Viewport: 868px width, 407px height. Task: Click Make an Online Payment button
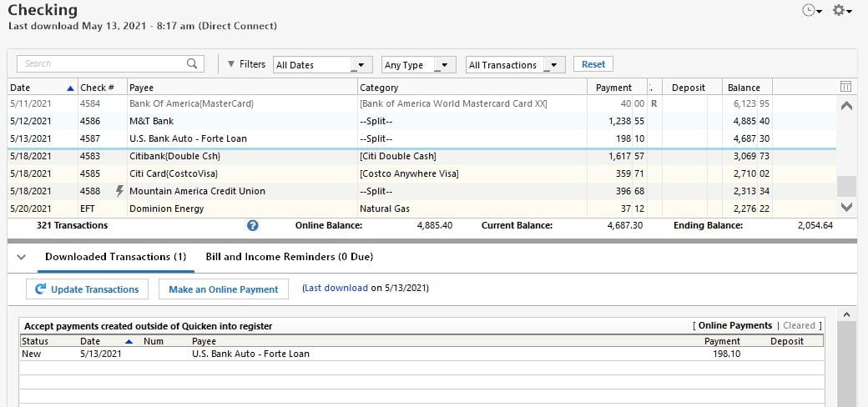pyautogui.click(x=223, y=289)
